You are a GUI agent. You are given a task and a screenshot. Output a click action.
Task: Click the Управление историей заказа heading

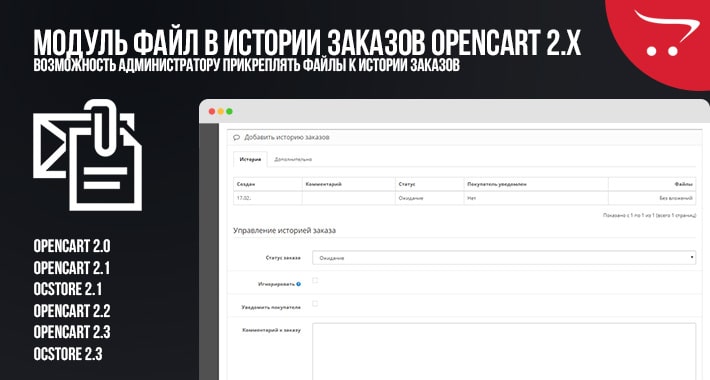[x=284, y=231]
